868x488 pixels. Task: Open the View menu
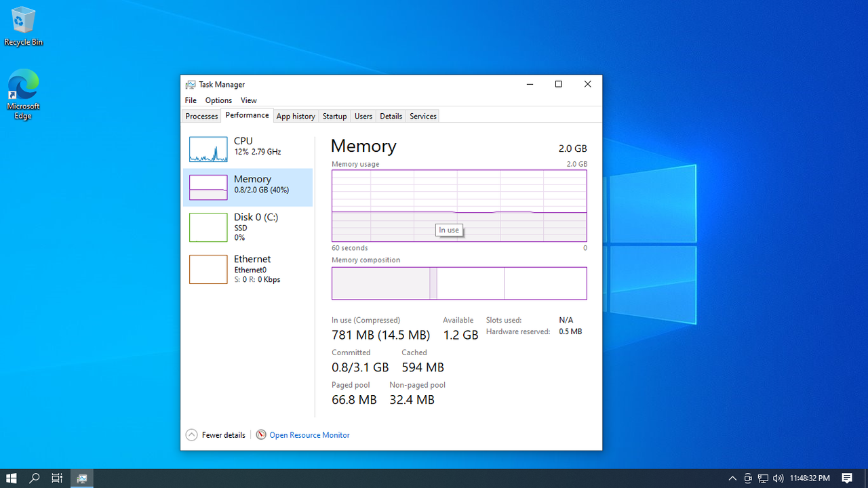click(x=249, y=100)
